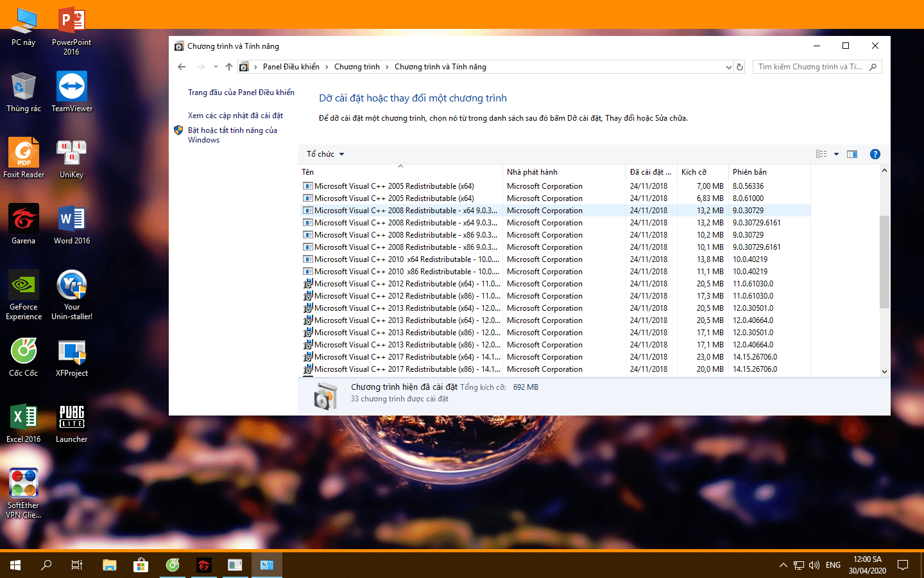Open GeForce Experience desktop icon
Screen dimensions: 924x578
[x=24, y=295]
